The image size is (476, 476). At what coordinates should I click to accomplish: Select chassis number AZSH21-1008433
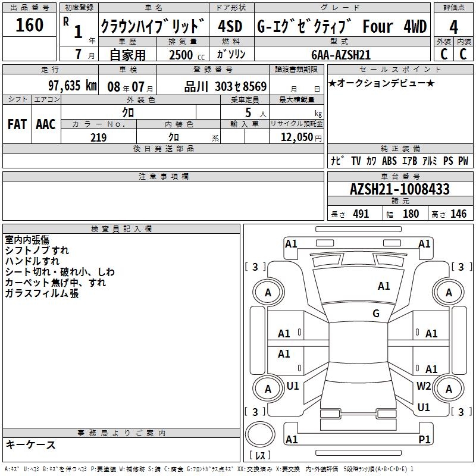(399, 190)
